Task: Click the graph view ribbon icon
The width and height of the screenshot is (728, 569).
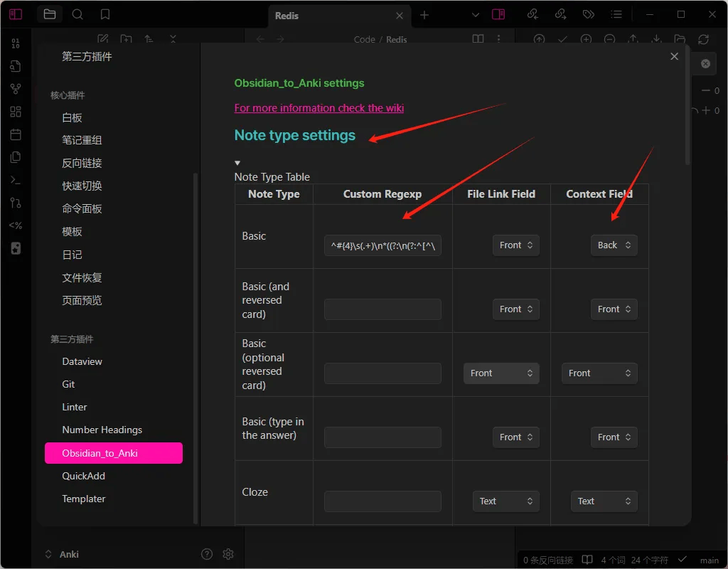Action: pos(16,88)
